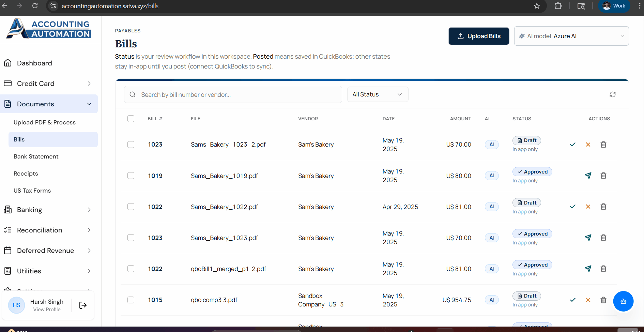Image resolution: width=644 pixels, height=332 pixels.
Task: Approve bill qbo comp3 3.pdf with the checkmark icon
Action: (x=573, y=300)
